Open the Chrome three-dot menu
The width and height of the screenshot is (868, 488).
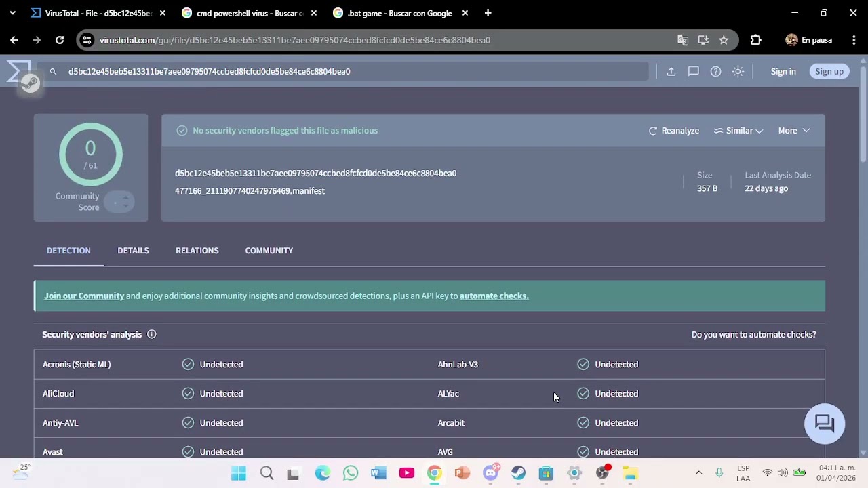click(854, 40)
